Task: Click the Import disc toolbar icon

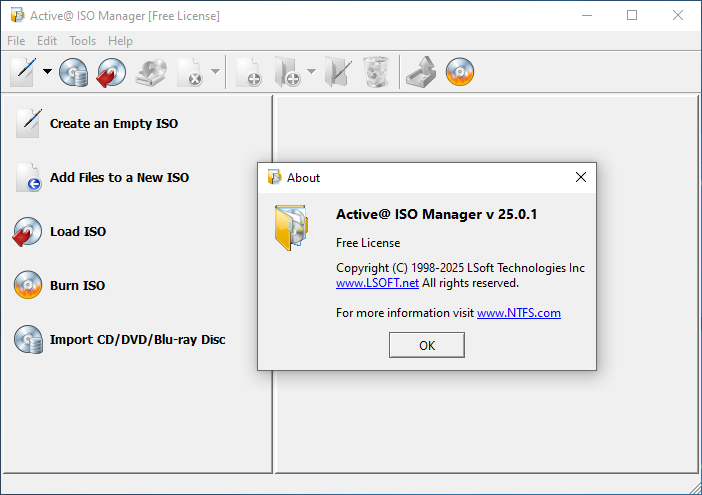Action: point(73,72)
